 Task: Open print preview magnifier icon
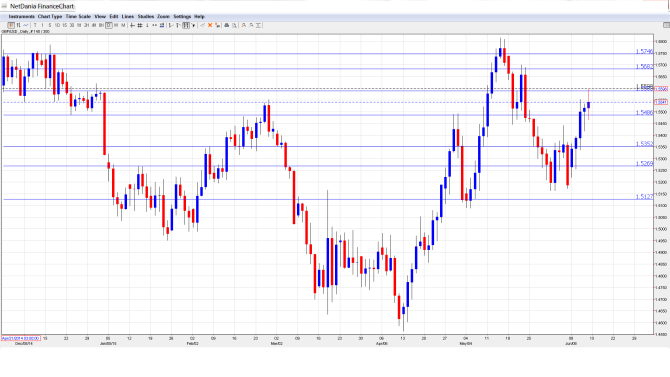point(235,25)
